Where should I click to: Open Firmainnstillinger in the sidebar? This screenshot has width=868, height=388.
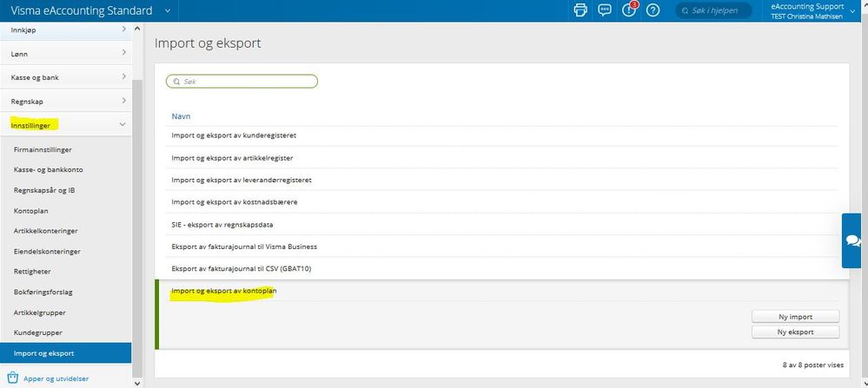[43, 149]
